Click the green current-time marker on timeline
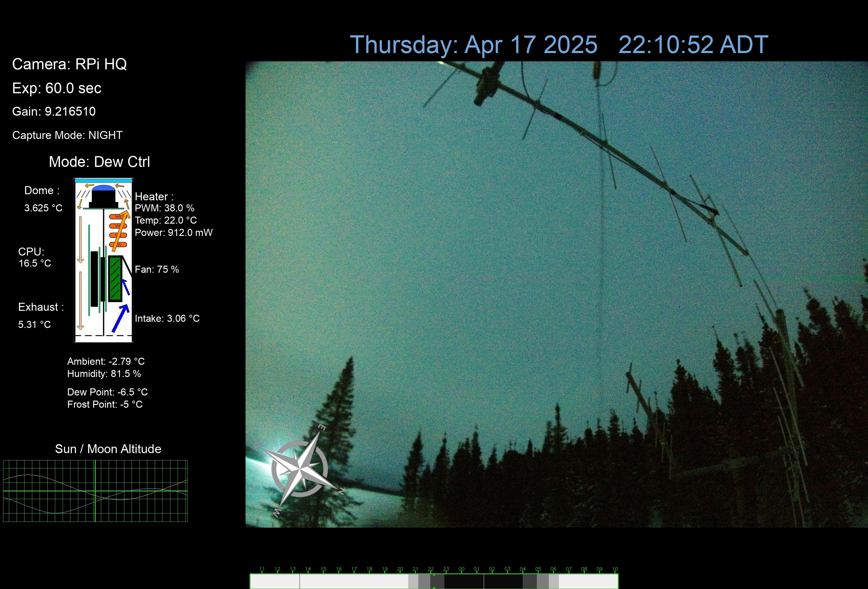868x589 pixels. pos(434,576)
